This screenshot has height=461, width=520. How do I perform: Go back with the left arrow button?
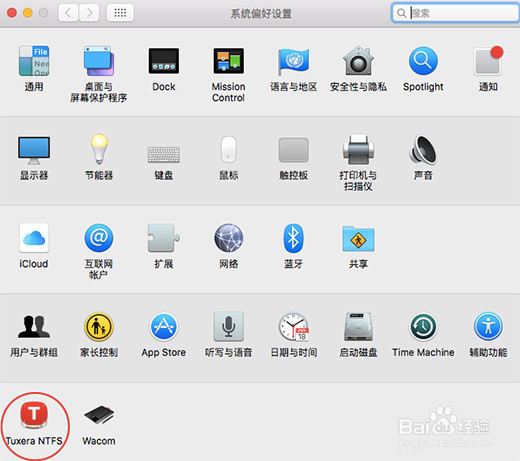click(68, 13)
